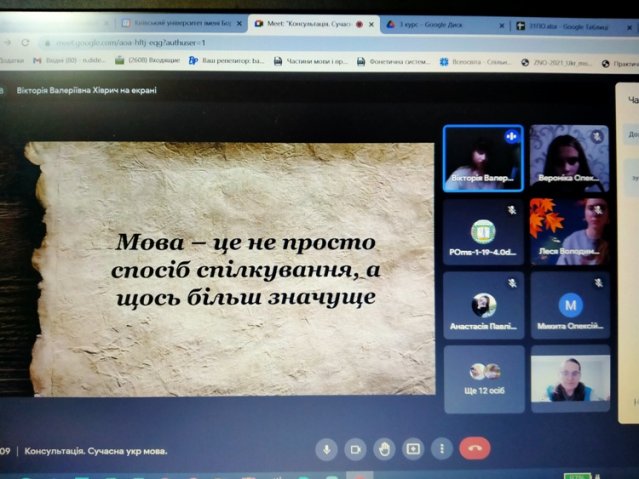Click the Вікторія Валеріївна Хіврич на екрані label
The image size is (639, 479).
[86, 90]
